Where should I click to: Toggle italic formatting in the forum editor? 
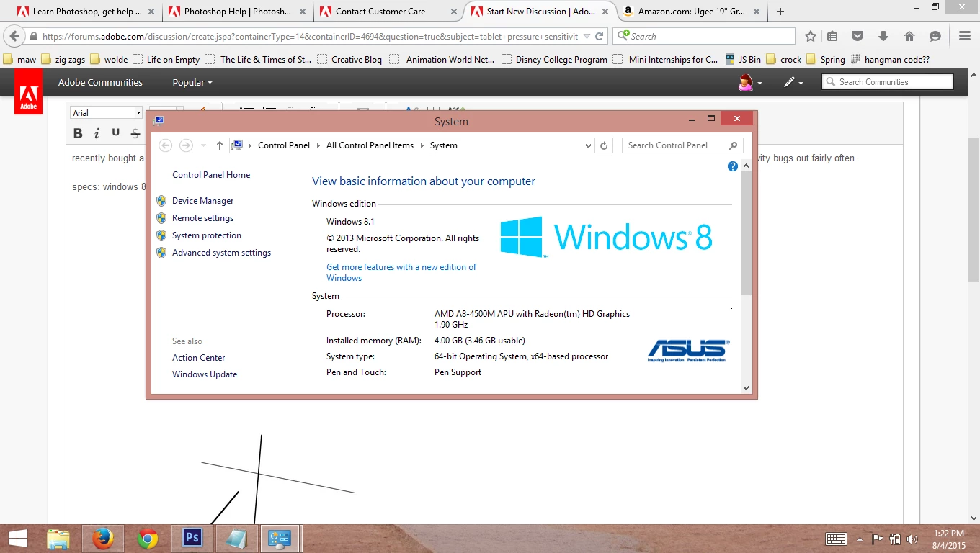pos(97,133)
